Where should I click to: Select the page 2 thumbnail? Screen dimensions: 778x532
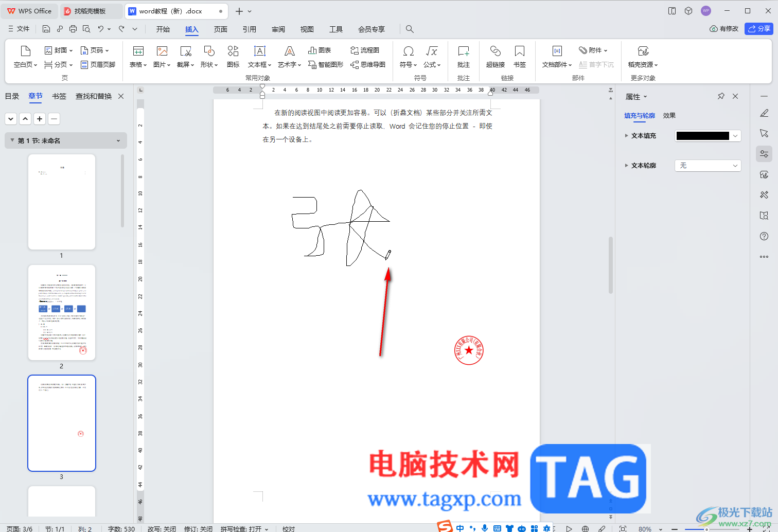62,312
